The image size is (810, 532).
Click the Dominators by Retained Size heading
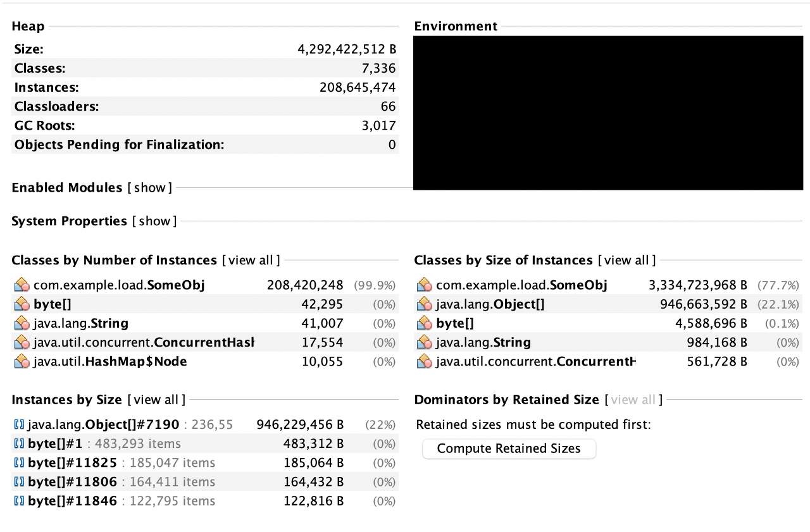506,400
